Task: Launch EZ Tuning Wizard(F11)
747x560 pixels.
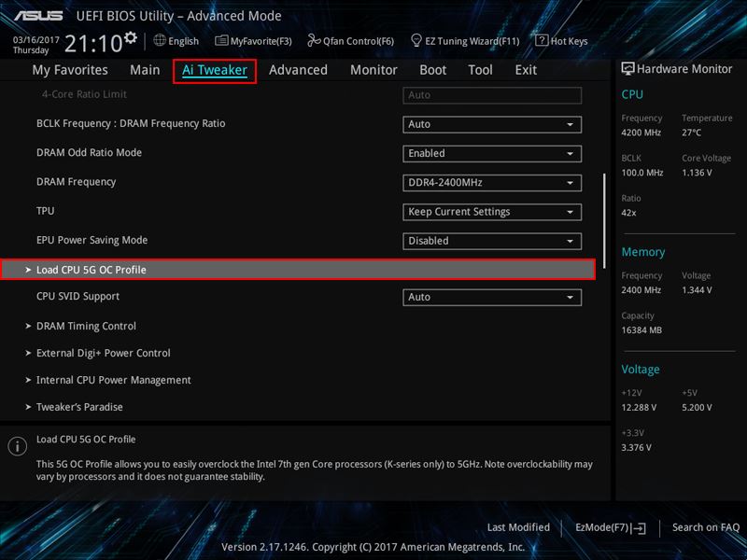Action: click(x=465, y=41)
